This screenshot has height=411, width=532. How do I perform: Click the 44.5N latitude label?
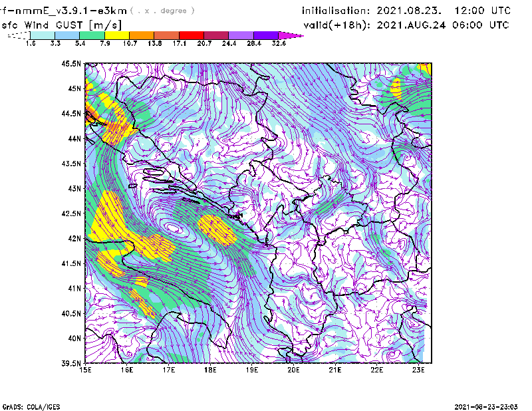click(x=71, y=114)
